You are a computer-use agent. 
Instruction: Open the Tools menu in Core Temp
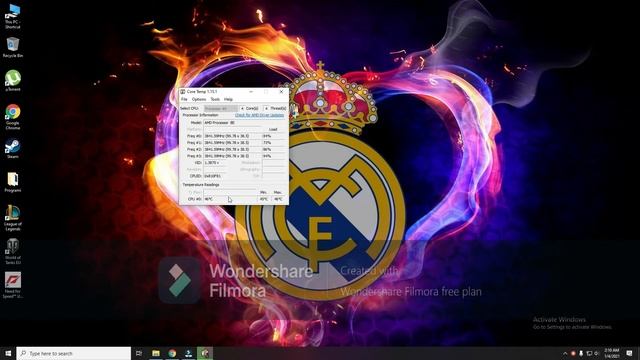click(x=215, y=99)
